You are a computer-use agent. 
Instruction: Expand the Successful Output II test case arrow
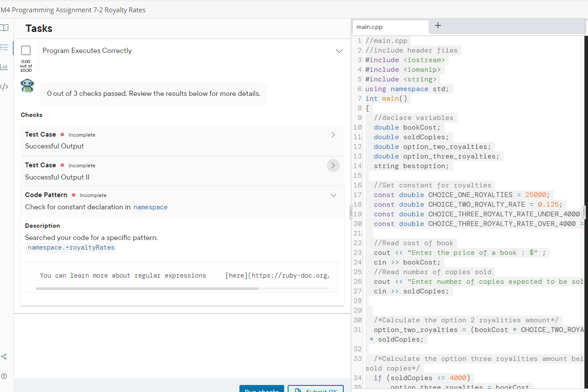(x=333, y=166)
